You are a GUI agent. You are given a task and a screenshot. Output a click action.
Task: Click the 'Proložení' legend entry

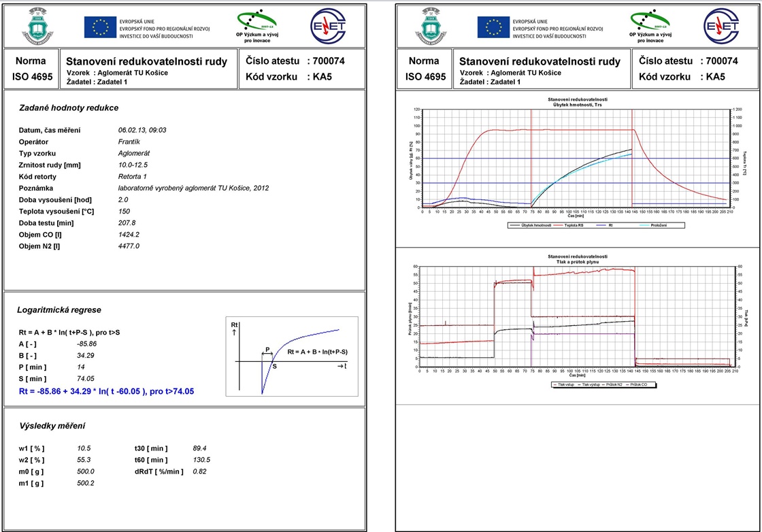(654, 225)
